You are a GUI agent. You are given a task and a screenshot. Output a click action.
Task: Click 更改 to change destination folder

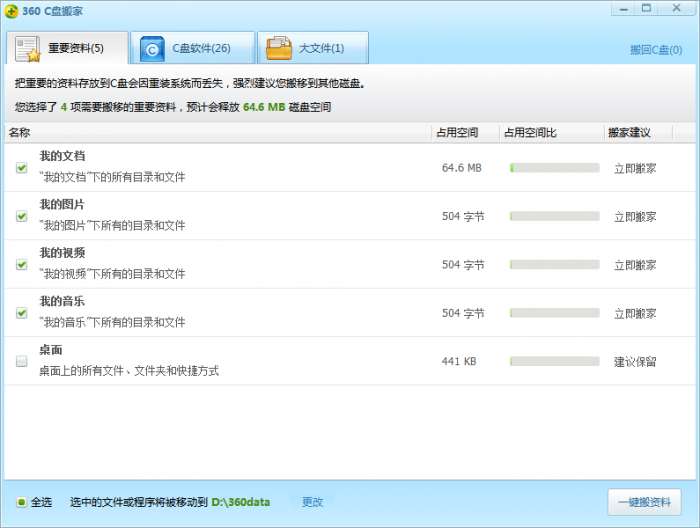(312, 502)
